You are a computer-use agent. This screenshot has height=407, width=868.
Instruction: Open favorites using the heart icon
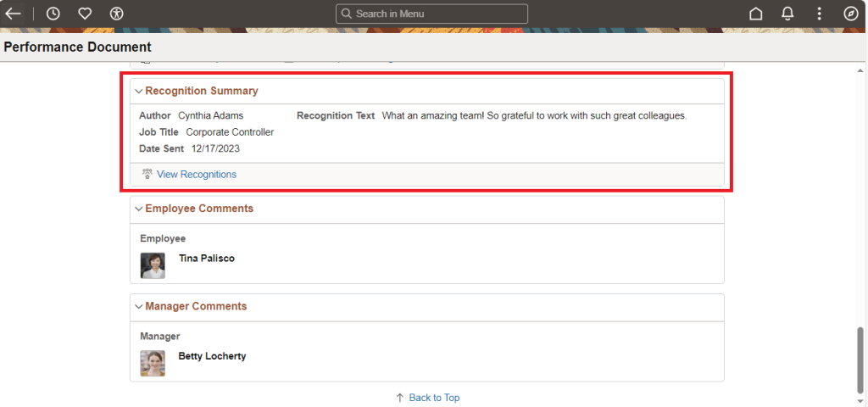[x=85, y=14]
